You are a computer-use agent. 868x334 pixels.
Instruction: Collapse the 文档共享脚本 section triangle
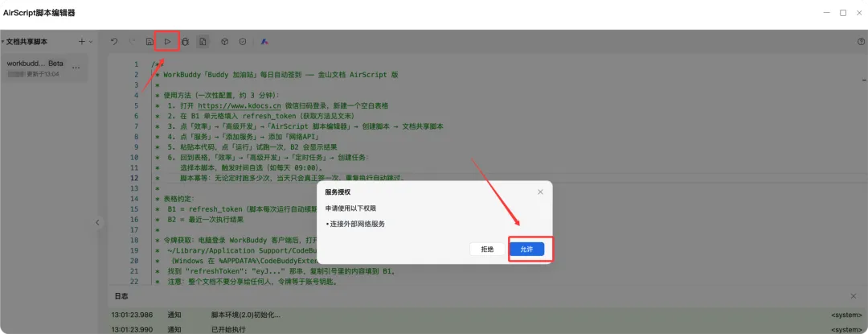point(2,42)
